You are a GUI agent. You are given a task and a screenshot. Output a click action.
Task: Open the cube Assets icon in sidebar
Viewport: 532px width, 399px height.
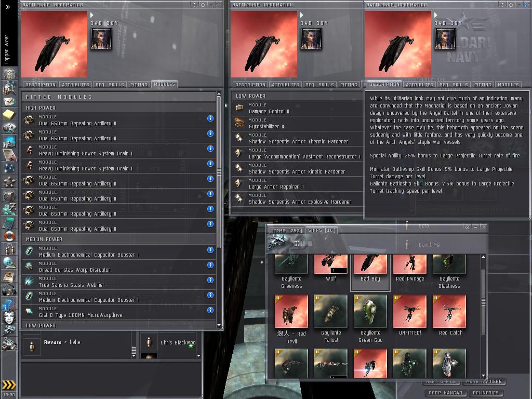(x=9, y=195)
